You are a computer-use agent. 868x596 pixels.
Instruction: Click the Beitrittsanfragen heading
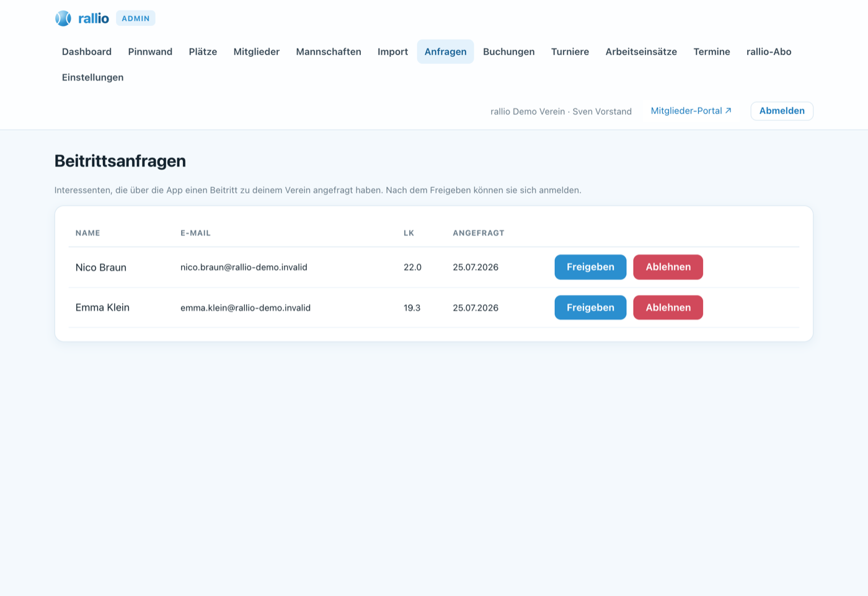click(x=120, y=161)
